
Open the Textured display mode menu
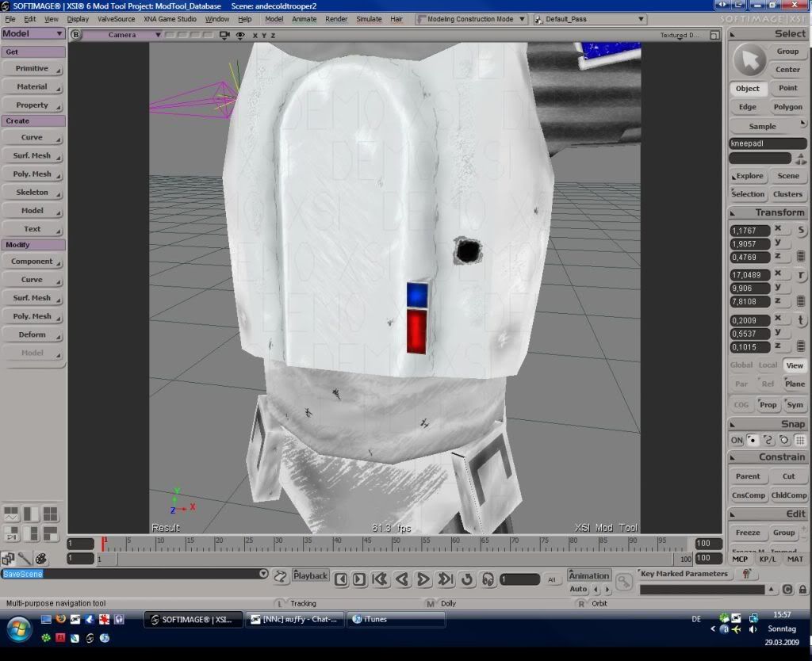(679, 35)
